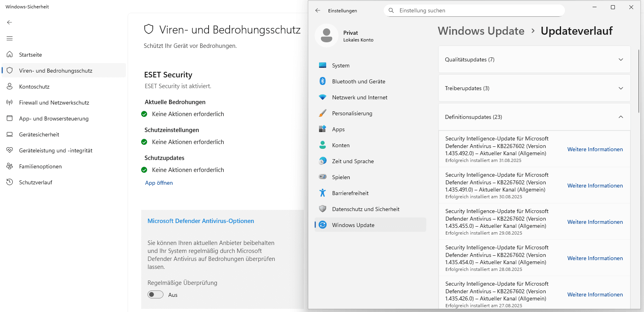Click the Datenschutz und Sicherheit shield icon

(x=323, y=209)
